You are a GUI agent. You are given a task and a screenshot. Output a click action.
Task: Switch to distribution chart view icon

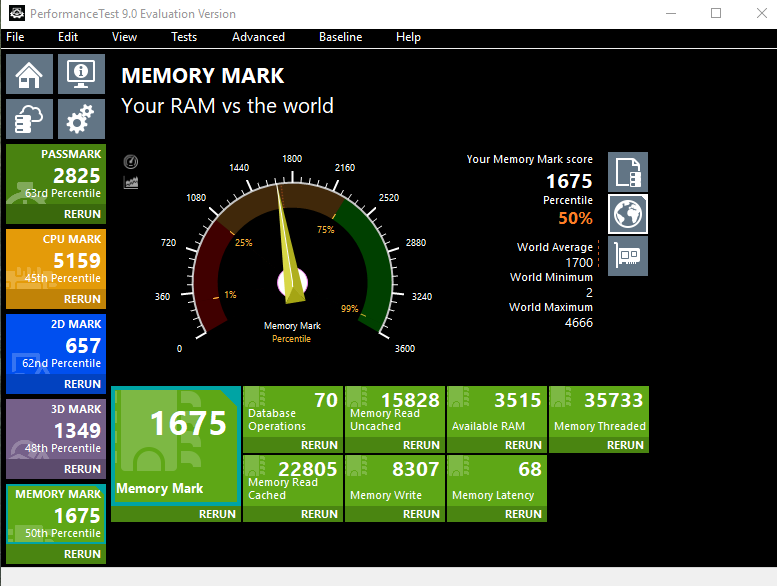point(131,182)
